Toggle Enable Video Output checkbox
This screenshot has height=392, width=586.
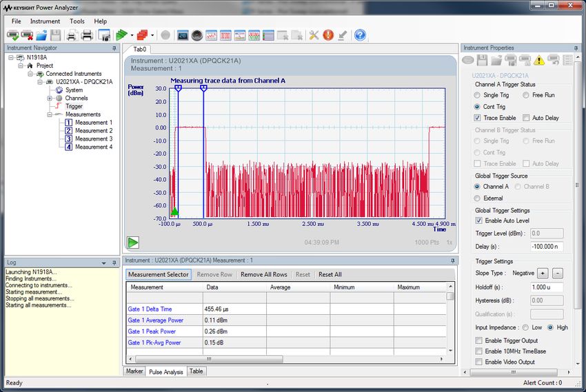click(x=478, y=362)
